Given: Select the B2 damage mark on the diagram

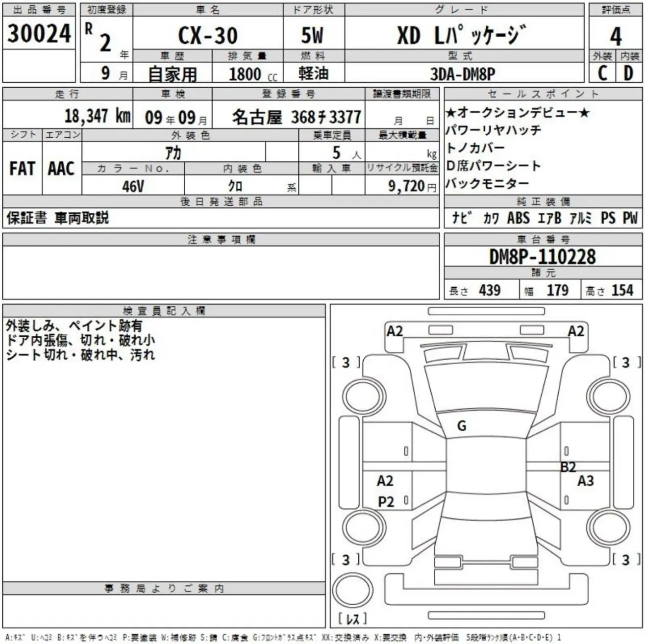Looking at the screenshot, I should tap(568, 467).
